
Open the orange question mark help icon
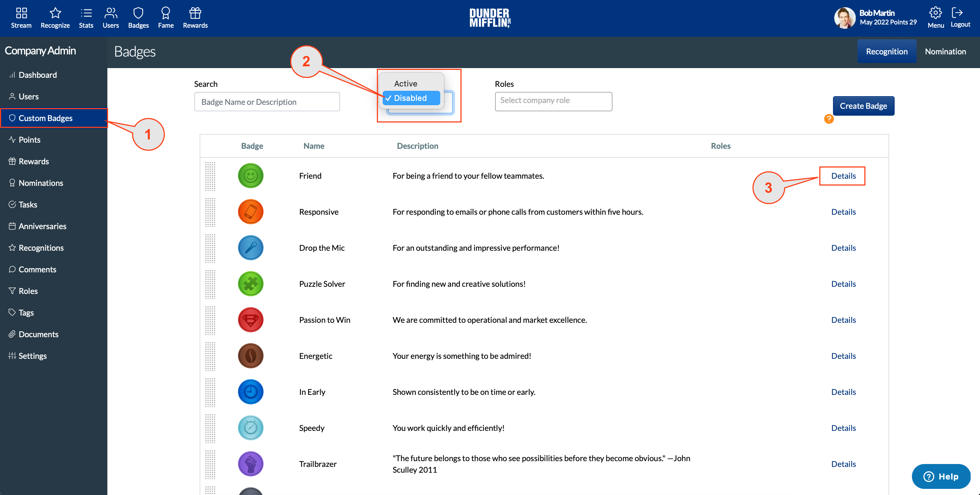[x=829, y=119]
